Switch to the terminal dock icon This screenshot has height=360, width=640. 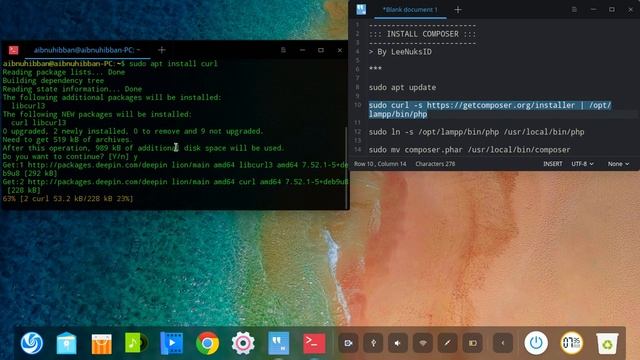click(314, 343)
